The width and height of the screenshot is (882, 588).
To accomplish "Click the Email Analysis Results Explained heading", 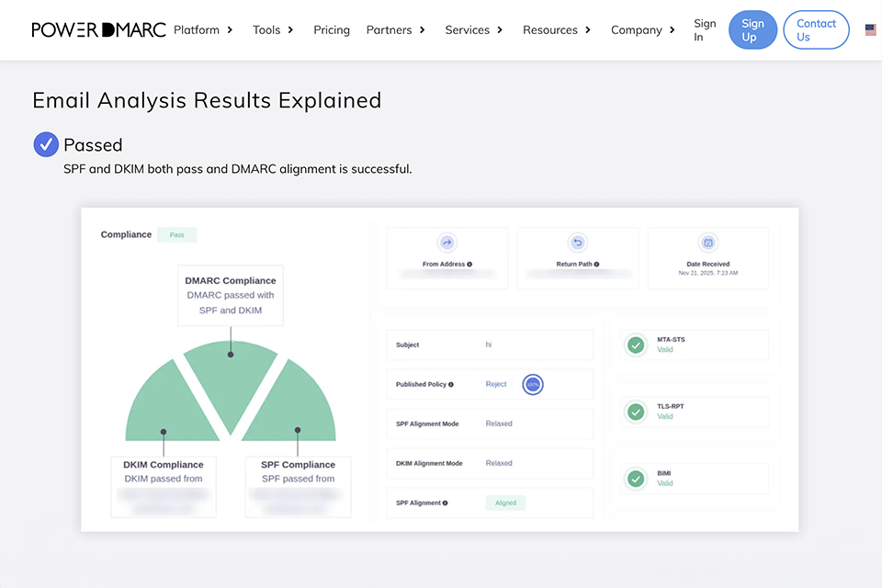I will (207, 100).
